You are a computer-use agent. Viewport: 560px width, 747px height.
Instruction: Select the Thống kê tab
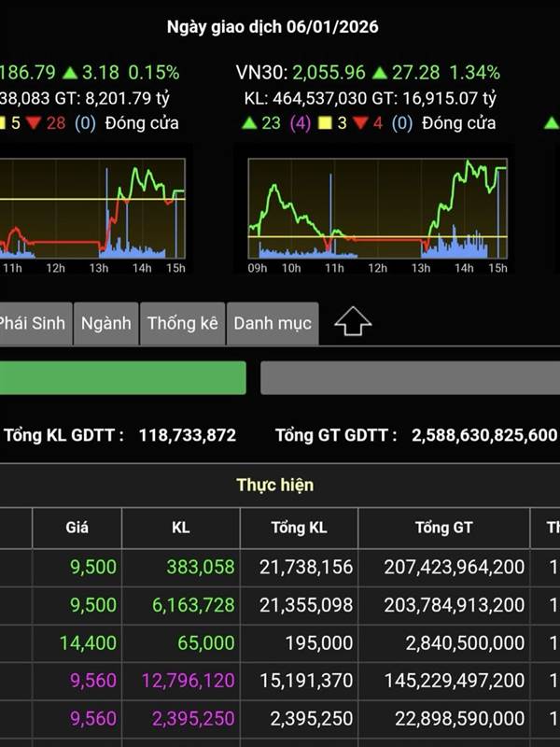coord(182,323)
